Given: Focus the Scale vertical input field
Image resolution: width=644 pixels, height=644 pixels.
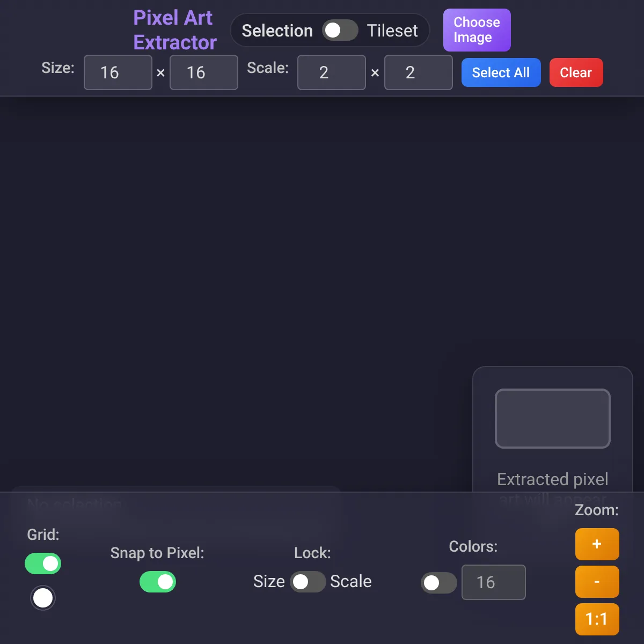Looking at the screenshot, I should coord(419,72).
